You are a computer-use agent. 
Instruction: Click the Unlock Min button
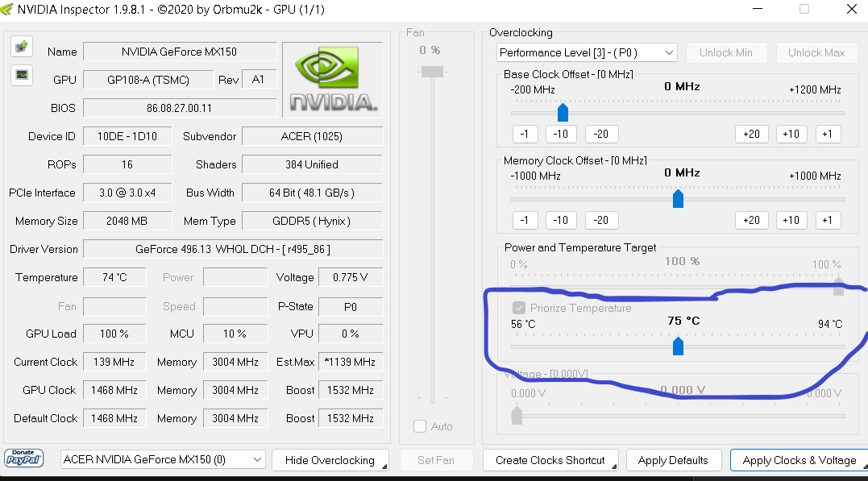pos(725,52)
